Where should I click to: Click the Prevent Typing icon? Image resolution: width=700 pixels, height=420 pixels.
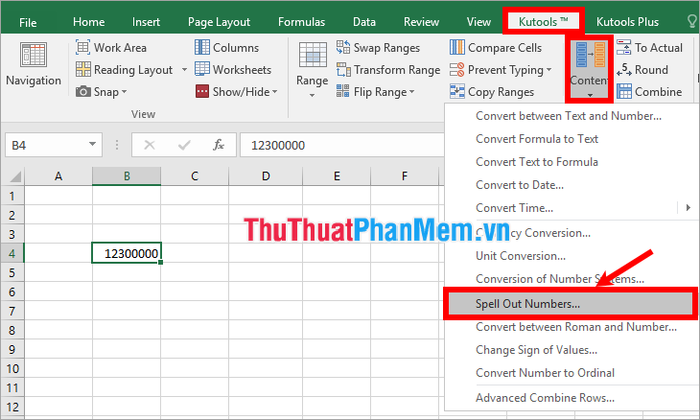pyautogui.click(x=457, y=70)
